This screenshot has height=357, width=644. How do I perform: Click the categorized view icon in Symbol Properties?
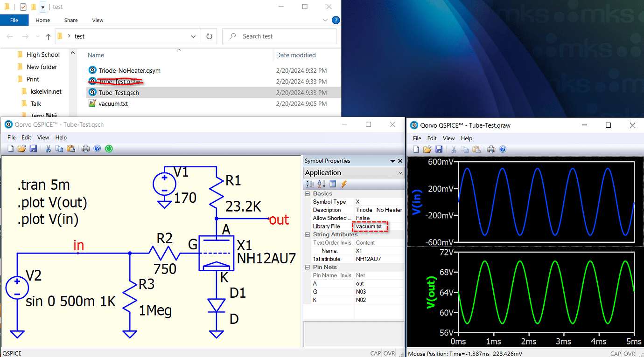point(310,184)
